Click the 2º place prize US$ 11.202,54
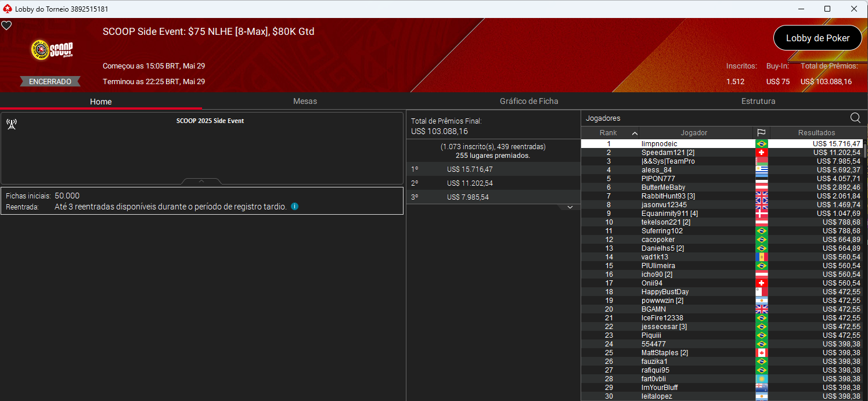The image size is (868, 401). [x=470, y=183]
